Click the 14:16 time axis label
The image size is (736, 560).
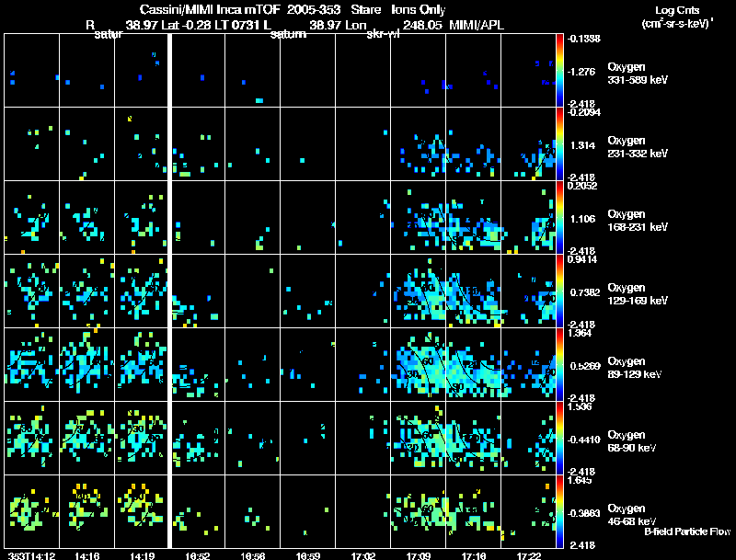tap(86, 555)
